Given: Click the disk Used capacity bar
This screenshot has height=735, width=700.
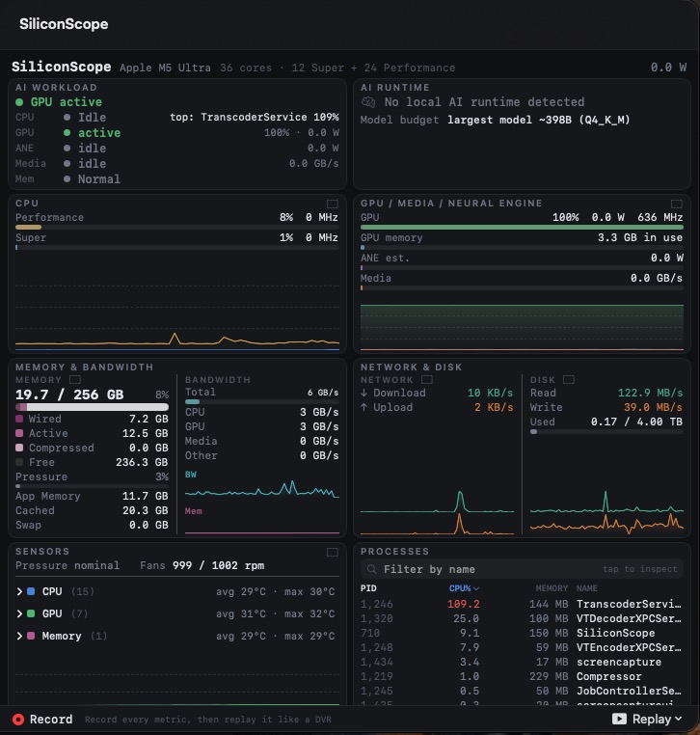Looking at the screenshot, I should (606, 432).
